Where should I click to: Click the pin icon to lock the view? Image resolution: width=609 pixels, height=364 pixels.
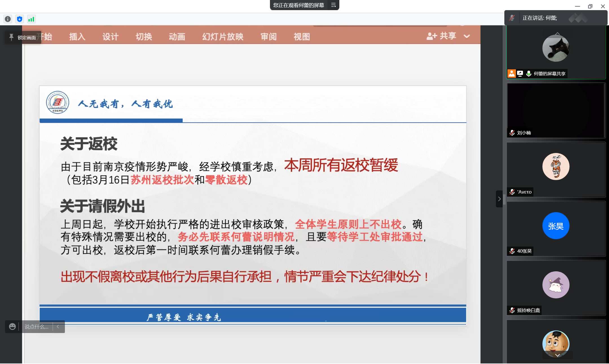click(x=11, y=37)
